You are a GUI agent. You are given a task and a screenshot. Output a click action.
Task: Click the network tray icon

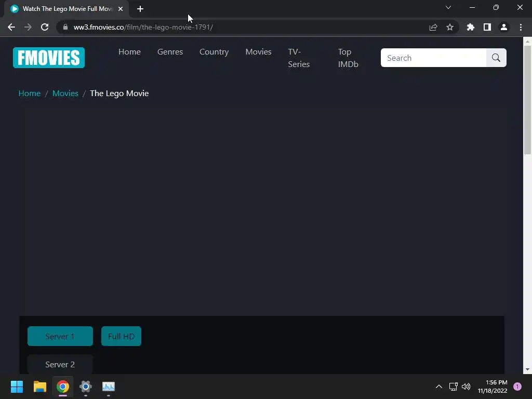[x=453, y=387]
